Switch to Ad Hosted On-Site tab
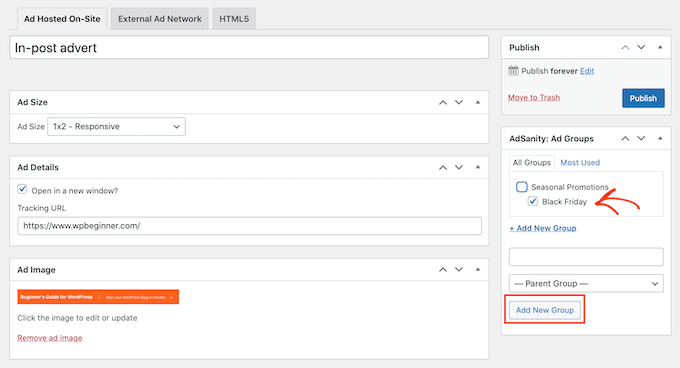 [62, 19]
